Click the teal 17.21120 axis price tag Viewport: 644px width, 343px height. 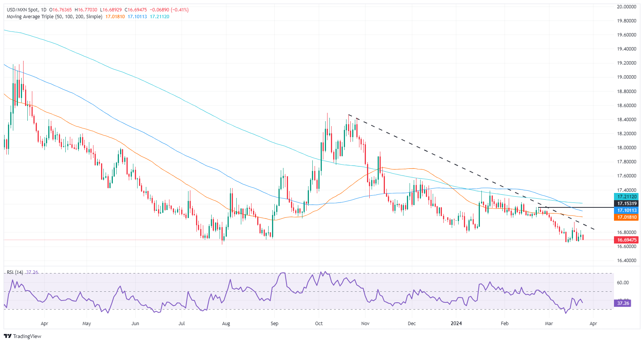click(x=627, y=197)
